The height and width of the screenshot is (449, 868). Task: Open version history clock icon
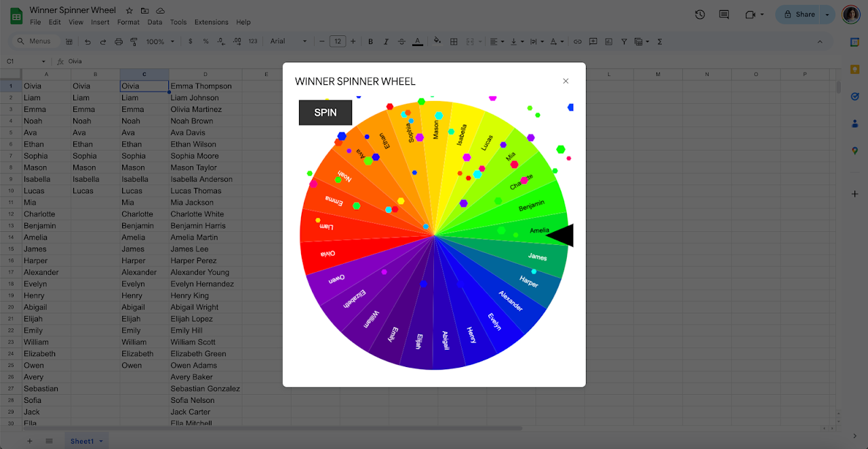(x=700, y=14)
